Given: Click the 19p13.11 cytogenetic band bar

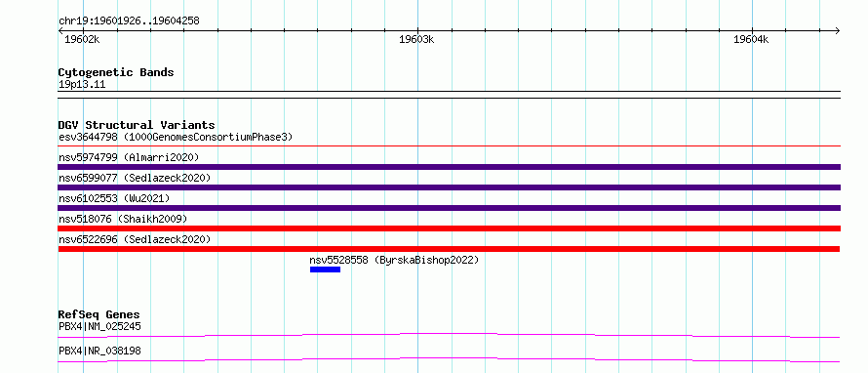Looking at the screenshot, I should (449, 95).
